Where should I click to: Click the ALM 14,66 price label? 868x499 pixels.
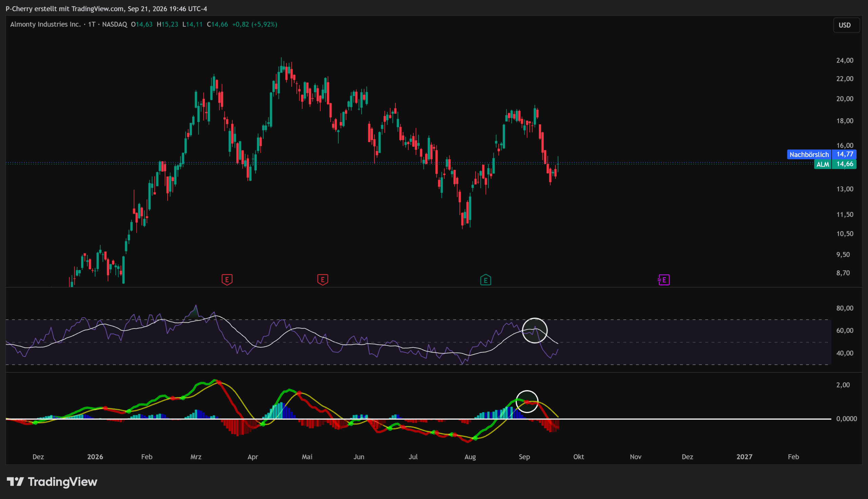835,164
